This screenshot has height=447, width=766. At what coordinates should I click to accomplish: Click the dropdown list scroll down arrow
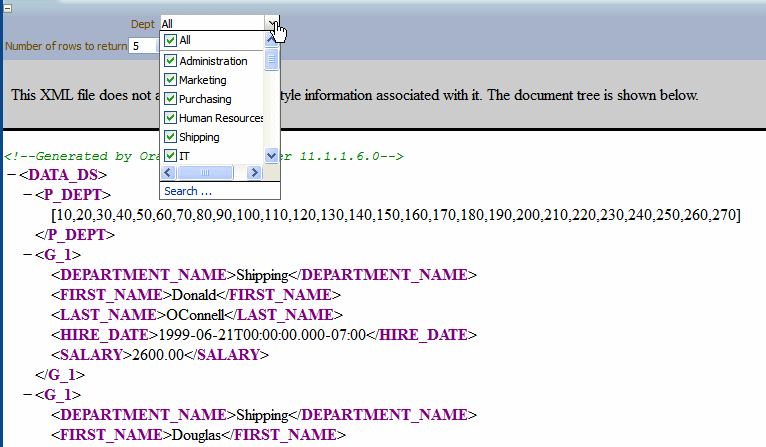271,156
